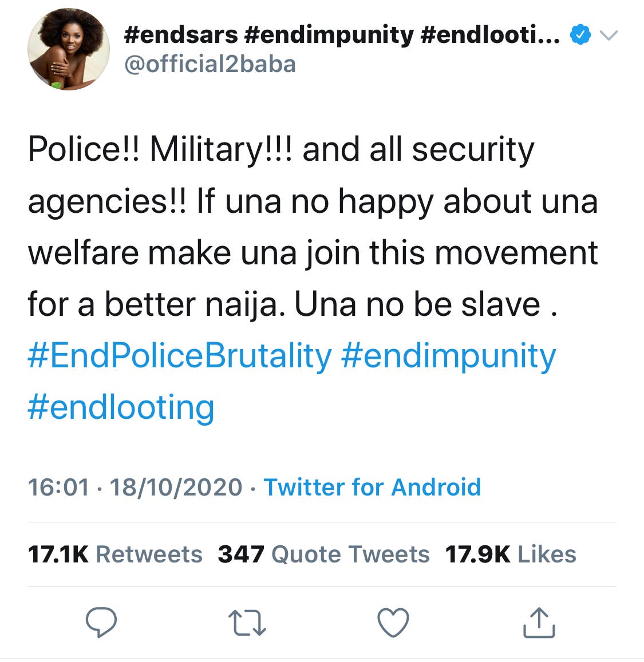
Task: Show the 347 Quote Tweets
Action: click(x=323, y=554)
